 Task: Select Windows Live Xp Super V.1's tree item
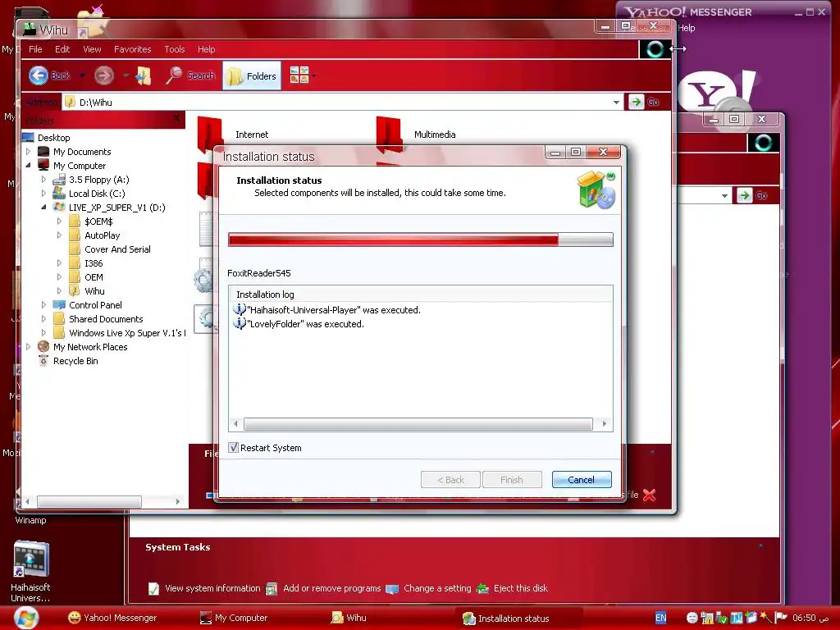(126, 333)
